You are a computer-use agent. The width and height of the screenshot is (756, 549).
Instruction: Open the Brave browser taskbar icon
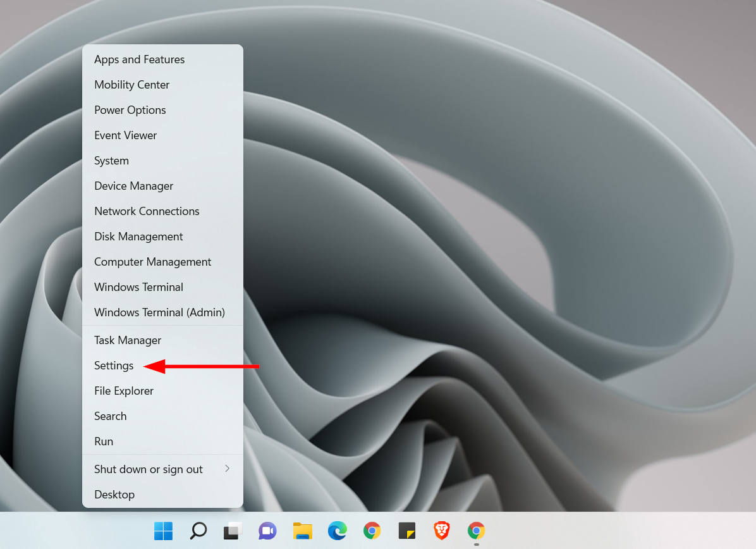442,531
